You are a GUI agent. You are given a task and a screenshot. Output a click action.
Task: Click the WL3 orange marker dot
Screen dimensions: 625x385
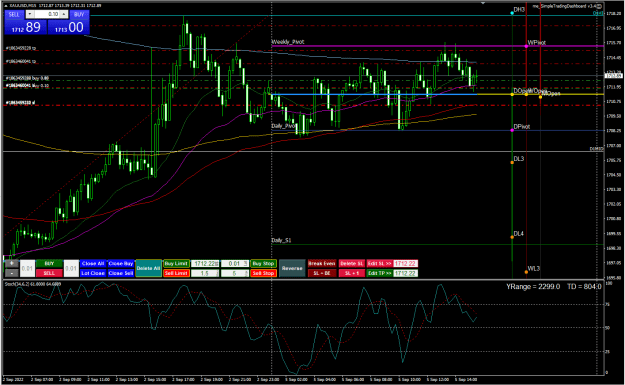[x=526, y=272]
